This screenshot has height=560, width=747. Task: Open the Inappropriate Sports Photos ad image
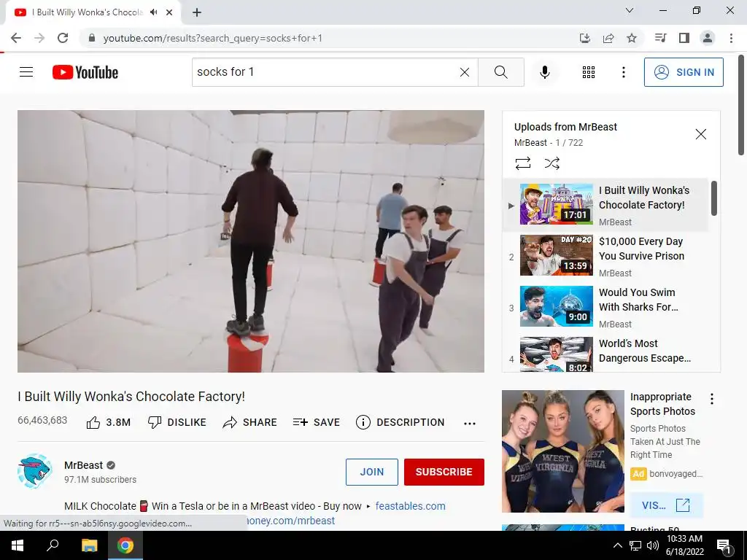tap(563, 451)
